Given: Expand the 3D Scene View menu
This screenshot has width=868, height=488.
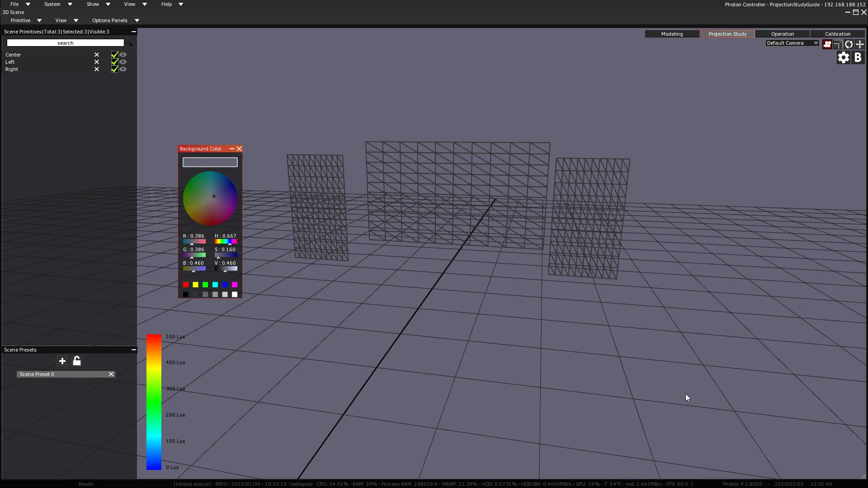Looking at the screenshot, I should (66, 20).
